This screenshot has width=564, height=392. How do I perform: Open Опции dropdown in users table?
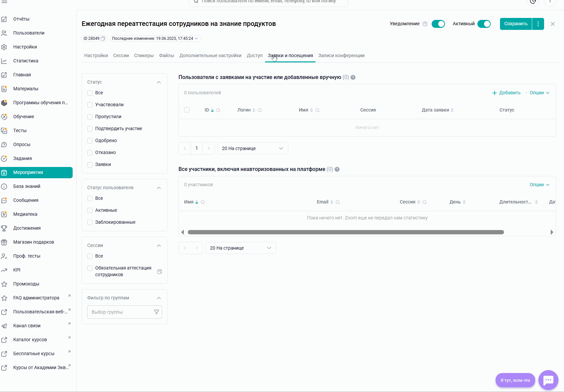coord(539,93)
